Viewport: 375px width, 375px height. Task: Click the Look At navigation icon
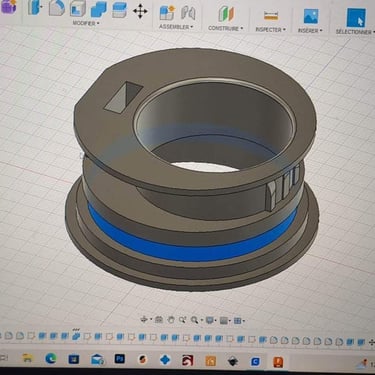click(159, 320)
